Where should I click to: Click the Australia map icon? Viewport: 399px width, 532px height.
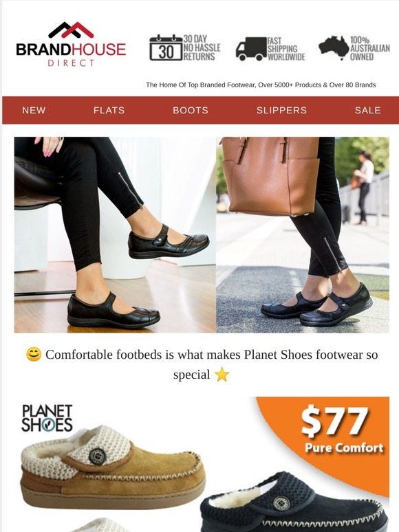point(334,48)
